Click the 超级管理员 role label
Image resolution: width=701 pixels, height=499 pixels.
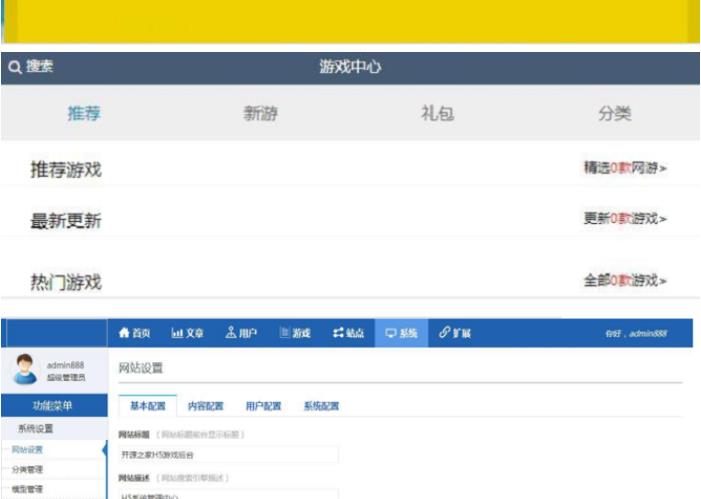[x=66, y=378]
